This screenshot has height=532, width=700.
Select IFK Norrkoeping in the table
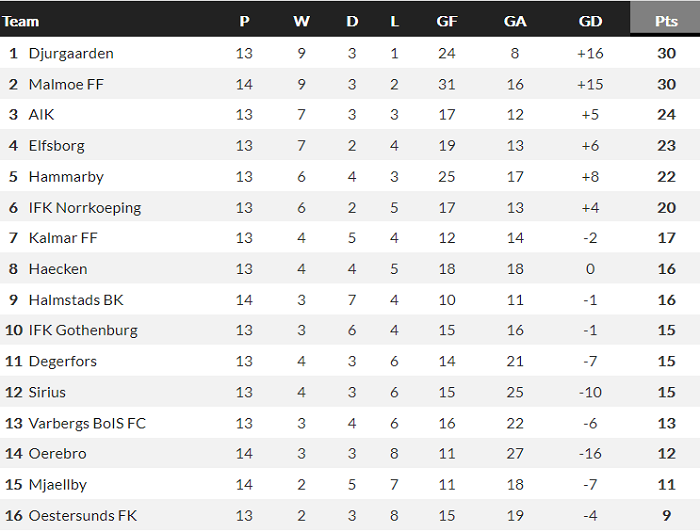pos(85,208)
